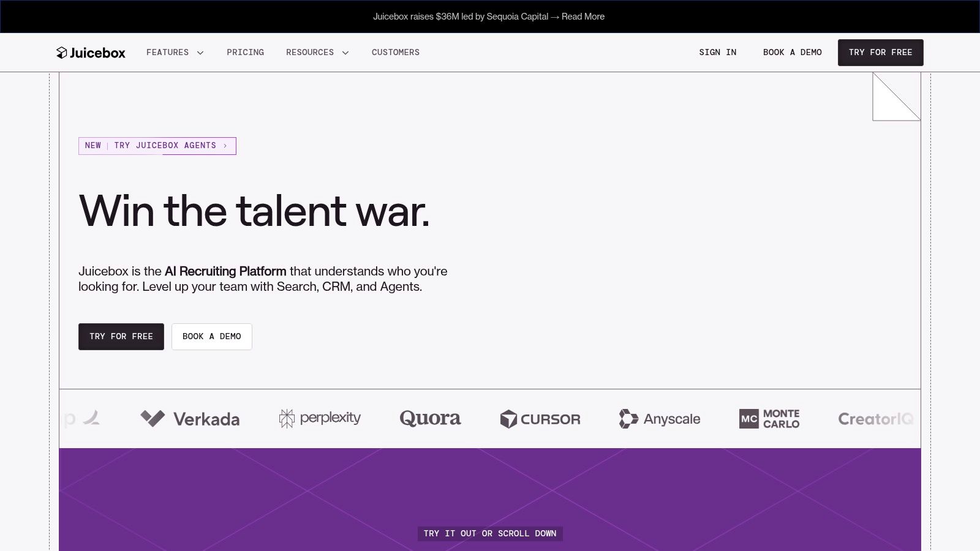The width and height of the screenshot is (980, 551).
Task: Click the Try It Out Or Scroll Down label
Action: click(489, 533)
